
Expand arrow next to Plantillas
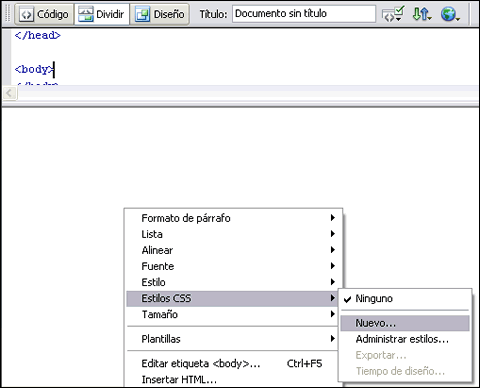[x=332, y=339]
